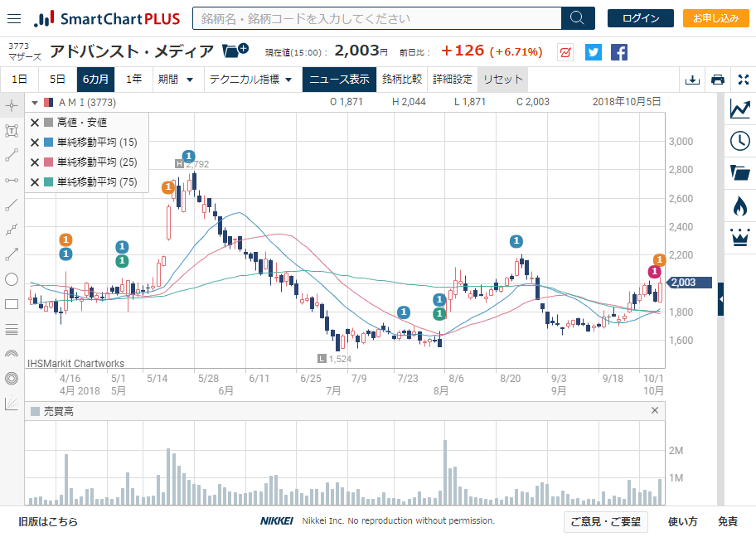Select the 1年 period tab
The image size is (756, 537).
point(133,80)
